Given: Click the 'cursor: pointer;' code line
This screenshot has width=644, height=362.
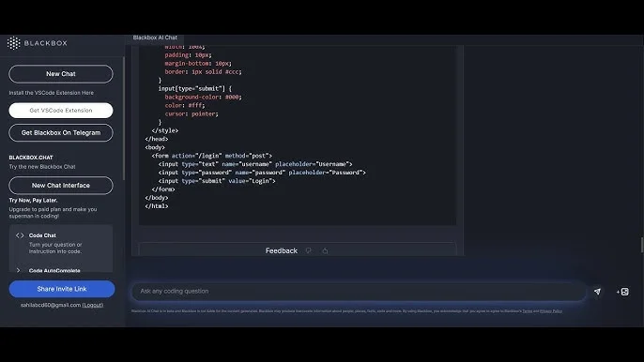Looking at the screenshot, I should (x=192, y=113).
